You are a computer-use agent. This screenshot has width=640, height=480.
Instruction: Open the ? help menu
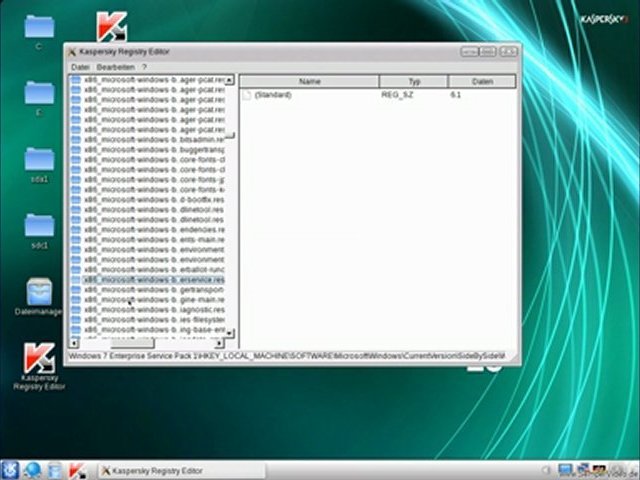(144, 66)
